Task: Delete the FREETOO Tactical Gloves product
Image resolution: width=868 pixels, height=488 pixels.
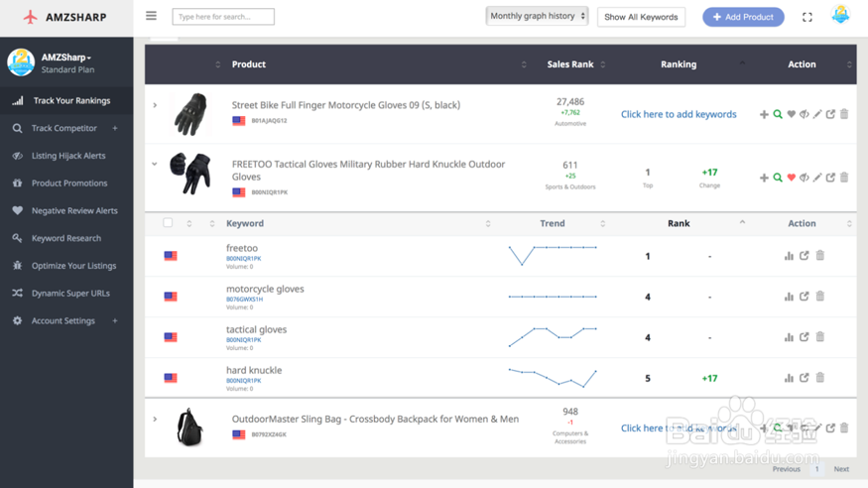Action: click(844, 178)
